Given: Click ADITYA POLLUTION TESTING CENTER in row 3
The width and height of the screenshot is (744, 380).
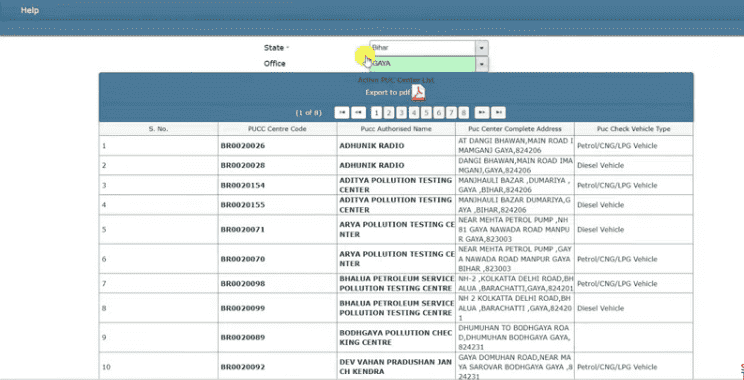Looking at the screenshot, I should (396, 185).
